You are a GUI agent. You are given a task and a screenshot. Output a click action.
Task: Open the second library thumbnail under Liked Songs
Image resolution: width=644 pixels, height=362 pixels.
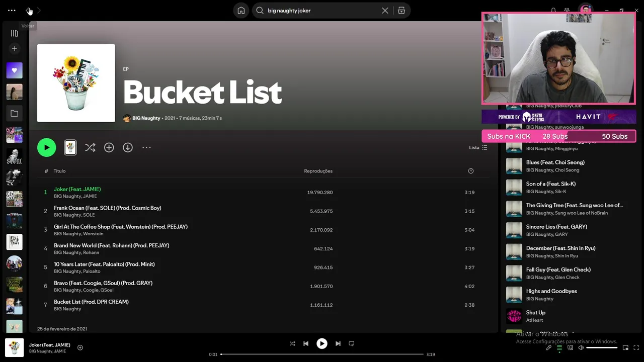pos(14,92)
